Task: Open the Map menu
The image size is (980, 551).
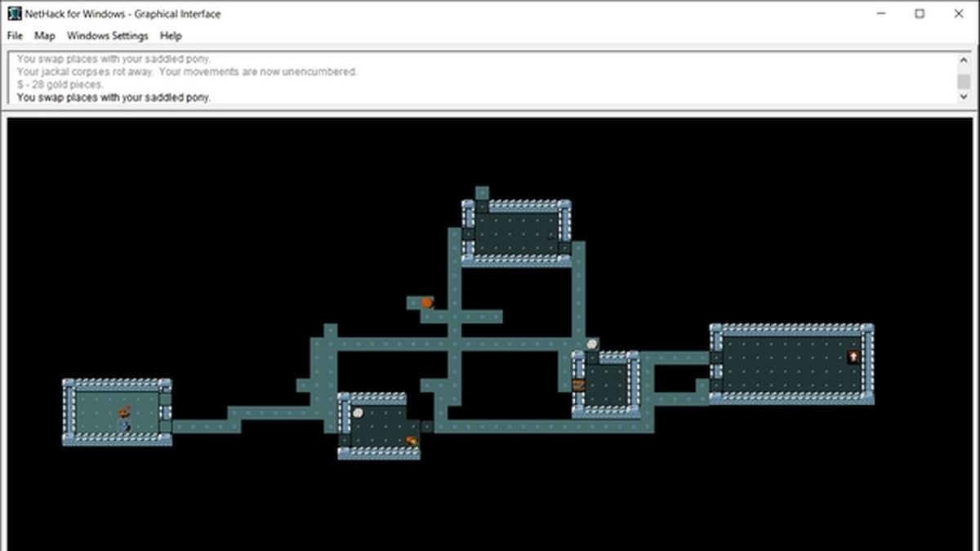Action: [x=45, y=36]
